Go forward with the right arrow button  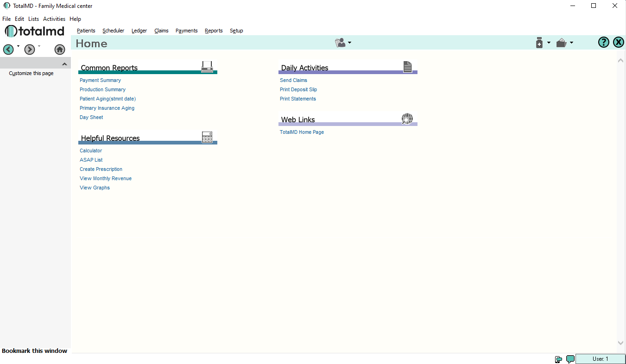coord(30,49)
